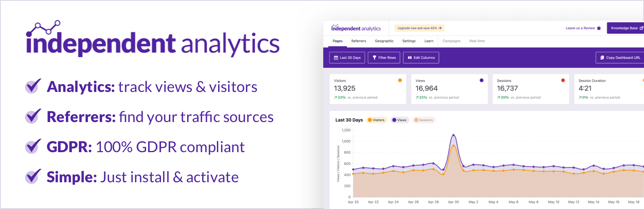Click the Session Duration value 4:21
This screenshot has height=209, width=644.
[585, 89]
